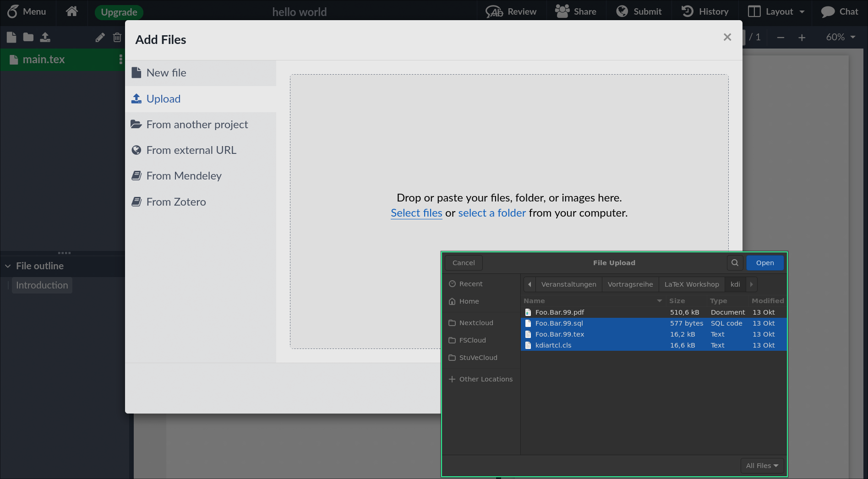The width and height of the screenshot is (868, 479).
Task: Open the StuVeCloud bookmark
Action: 481,358
